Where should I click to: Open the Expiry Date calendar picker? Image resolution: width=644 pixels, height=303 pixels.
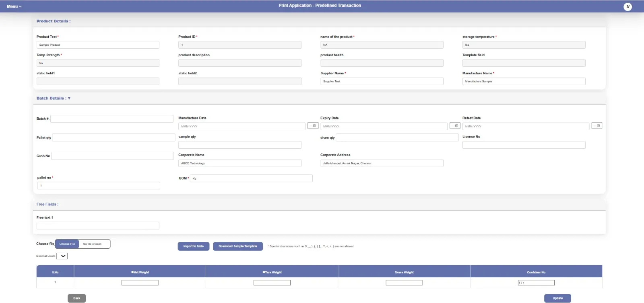coord(455,126)
